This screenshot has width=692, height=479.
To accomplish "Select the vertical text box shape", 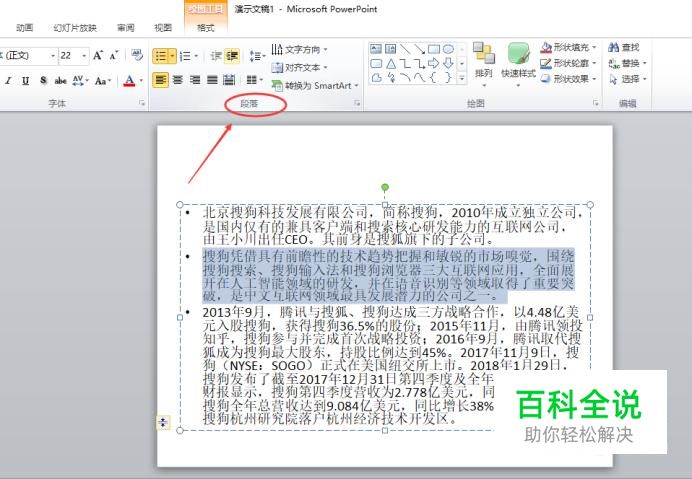I will (391, 49).
